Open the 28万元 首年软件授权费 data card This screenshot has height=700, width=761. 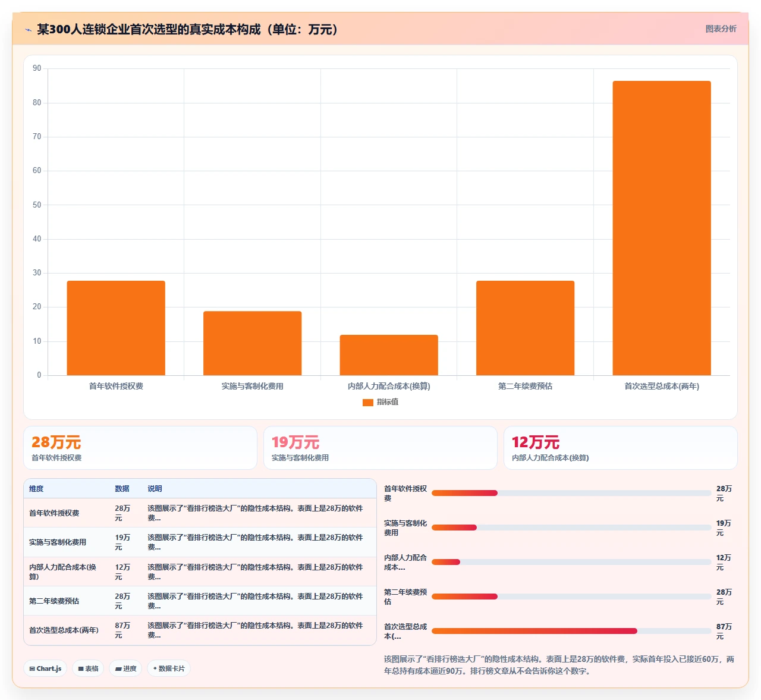tap(140, 448)
